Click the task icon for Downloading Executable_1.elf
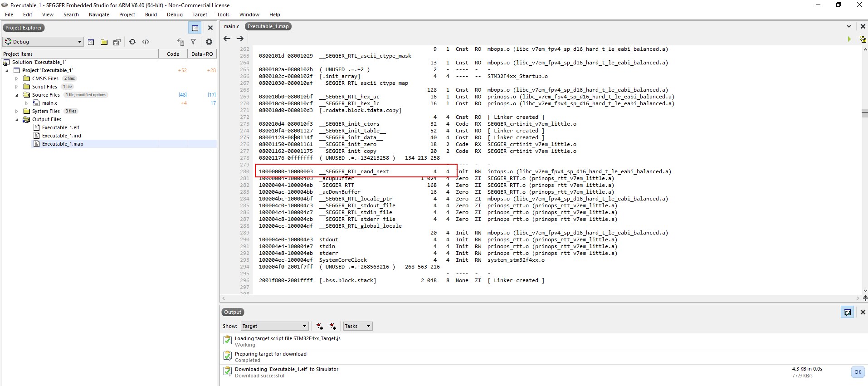The height and width of the screenshot is (386, 868). pyautogui.click(x=227, y=371)
